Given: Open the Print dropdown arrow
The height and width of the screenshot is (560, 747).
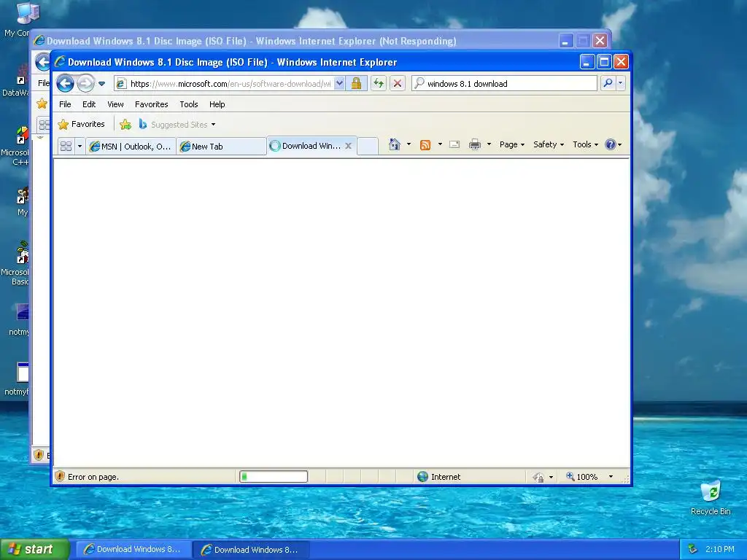Looking at the screenshot, I should [489, 144].
